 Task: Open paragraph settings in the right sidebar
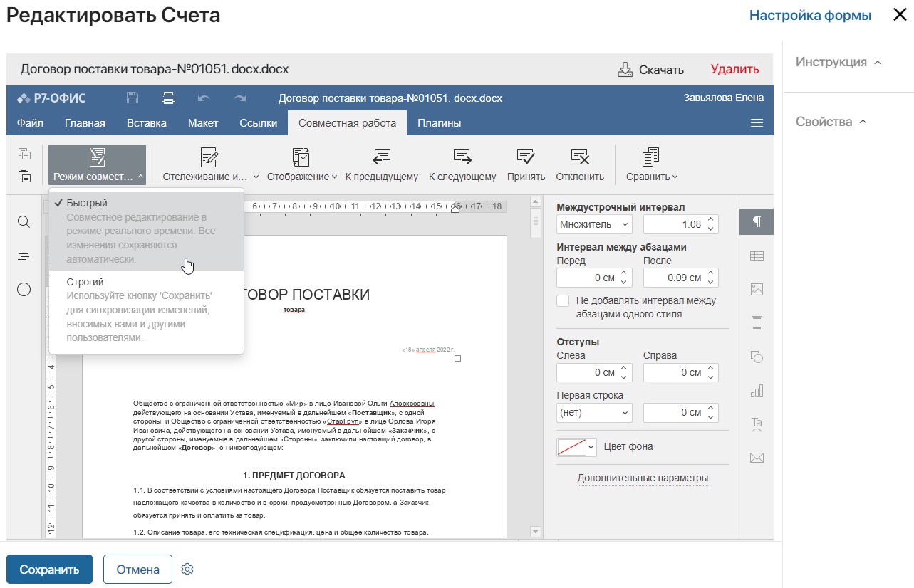757,222
